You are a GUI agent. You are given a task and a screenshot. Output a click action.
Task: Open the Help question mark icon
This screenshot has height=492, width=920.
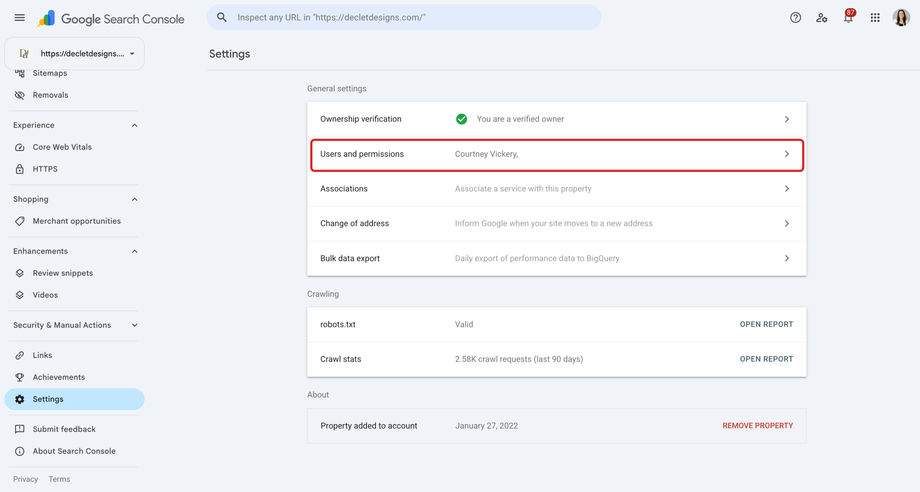795,18
